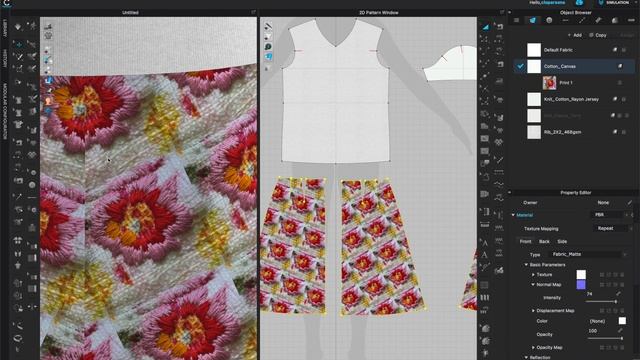640x360 pixels.
Task: Switch to the Back material tab
Action: tap(544, 242)
